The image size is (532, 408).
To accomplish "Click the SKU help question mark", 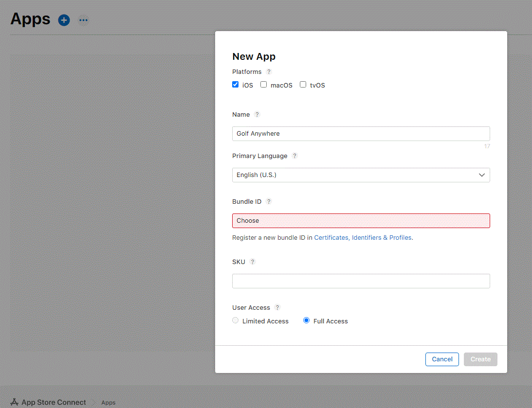I will [252, 262].
